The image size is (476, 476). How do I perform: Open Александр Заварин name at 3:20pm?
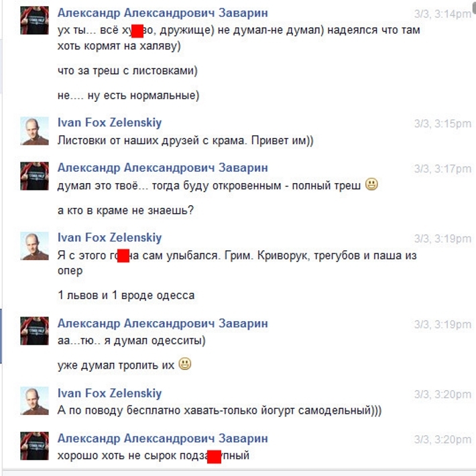pos(163,438)
